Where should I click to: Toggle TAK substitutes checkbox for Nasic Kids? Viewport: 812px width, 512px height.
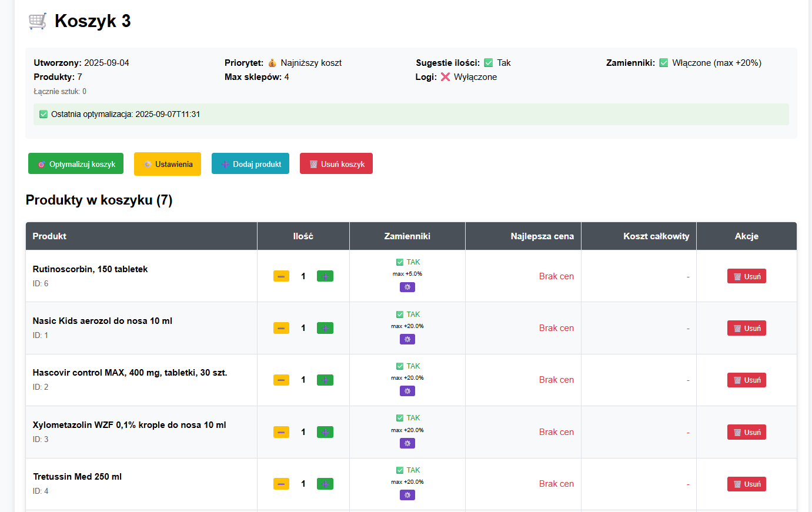400,314
